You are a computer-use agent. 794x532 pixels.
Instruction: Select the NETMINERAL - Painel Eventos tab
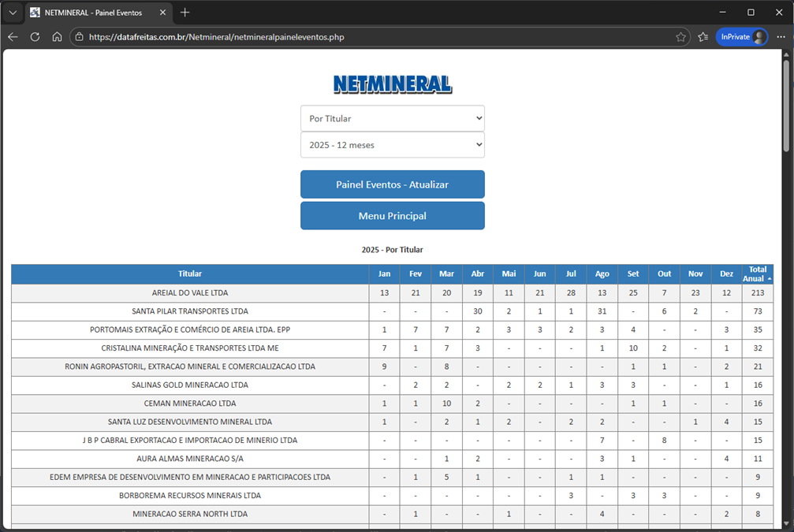tap(95, 13)
